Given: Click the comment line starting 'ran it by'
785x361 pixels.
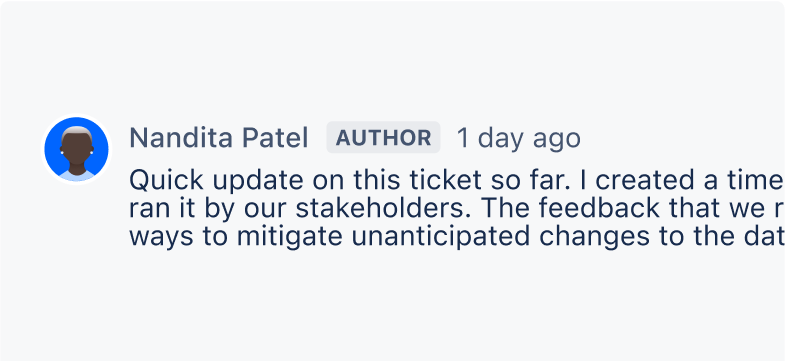Looking at the screenshot, I should pyautogui.click(x=457, y=209).
